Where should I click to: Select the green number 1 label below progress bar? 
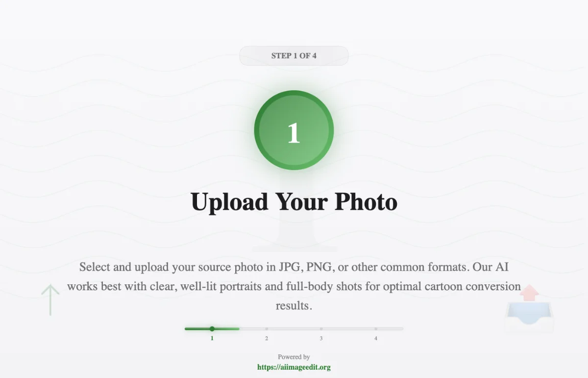212,338
